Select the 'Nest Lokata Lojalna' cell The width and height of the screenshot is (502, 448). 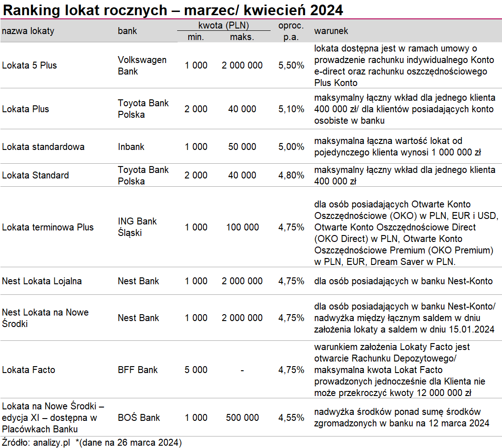point(41,281)
